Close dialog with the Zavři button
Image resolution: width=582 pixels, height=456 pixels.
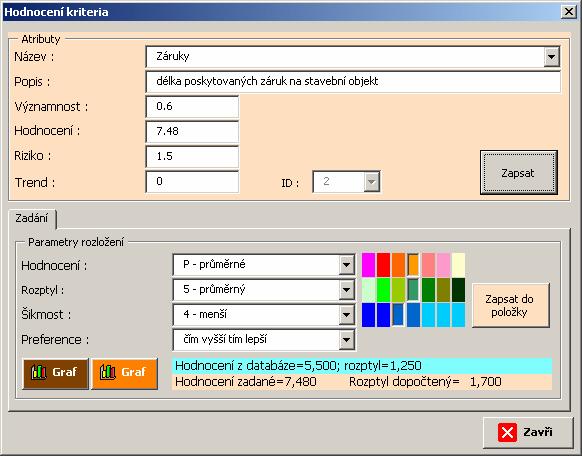(528, 433)
